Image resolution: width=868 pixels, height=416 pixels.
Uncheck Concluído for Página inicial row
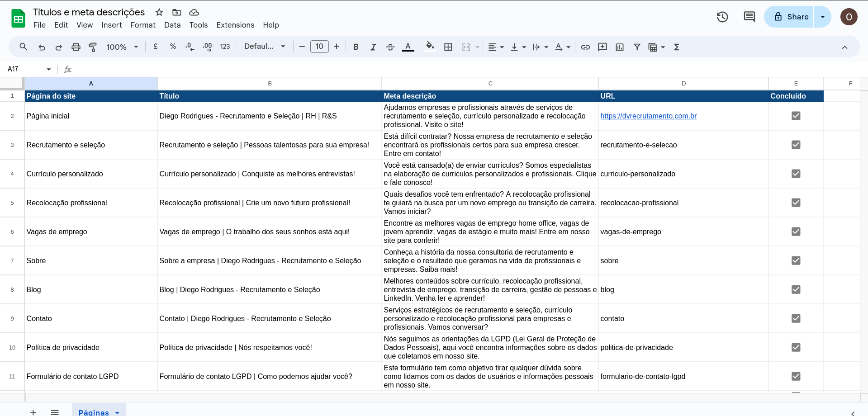tap(796, 116)
